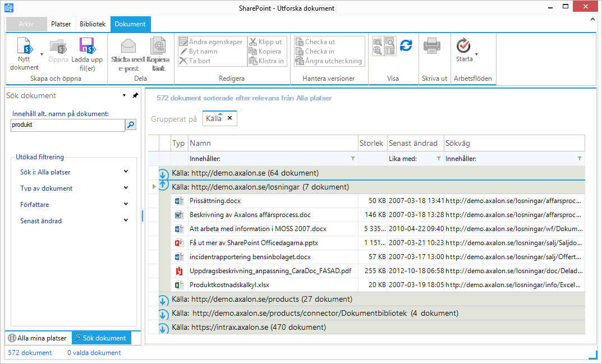The image size is (602, 364).
Task: Open the Sök dokument panel options arrow
Action: point(124,95)
